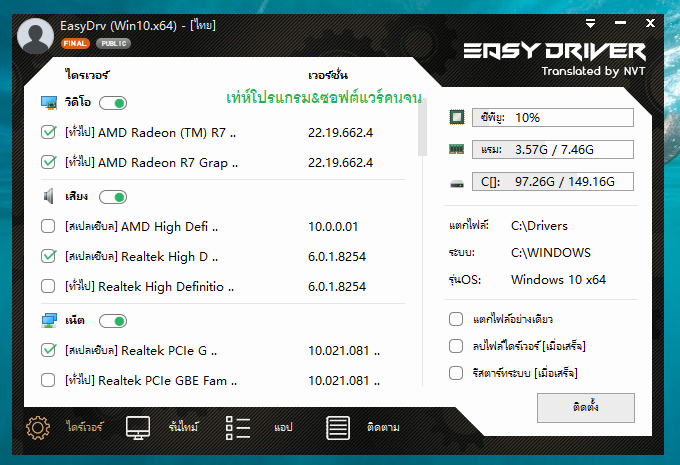
Task: Click the user profile avatar icon
Action: point(36,36)
